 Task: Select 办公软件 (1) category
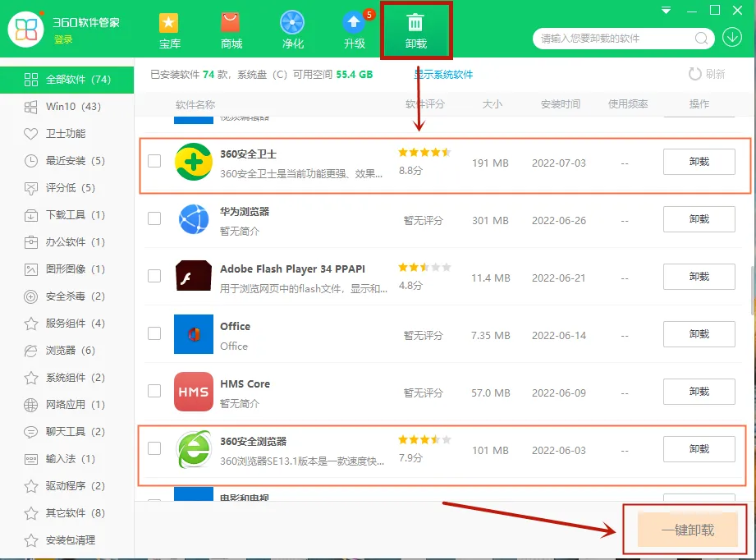click(67, 241)
